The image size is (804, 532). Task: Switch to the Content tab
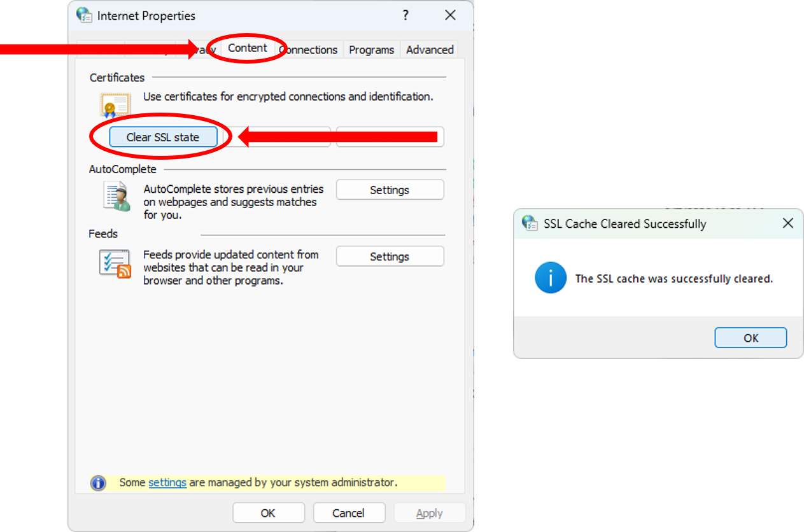point(248,48)
